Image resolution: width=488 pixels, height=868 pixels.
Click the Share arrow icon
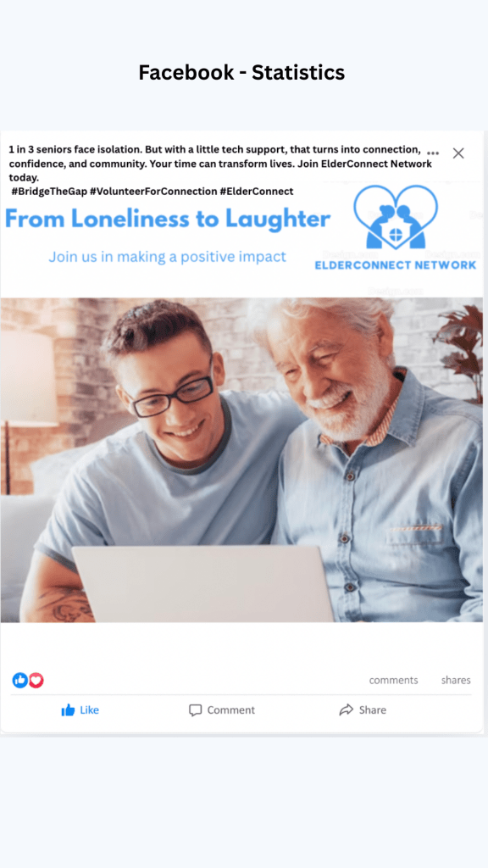347,709
